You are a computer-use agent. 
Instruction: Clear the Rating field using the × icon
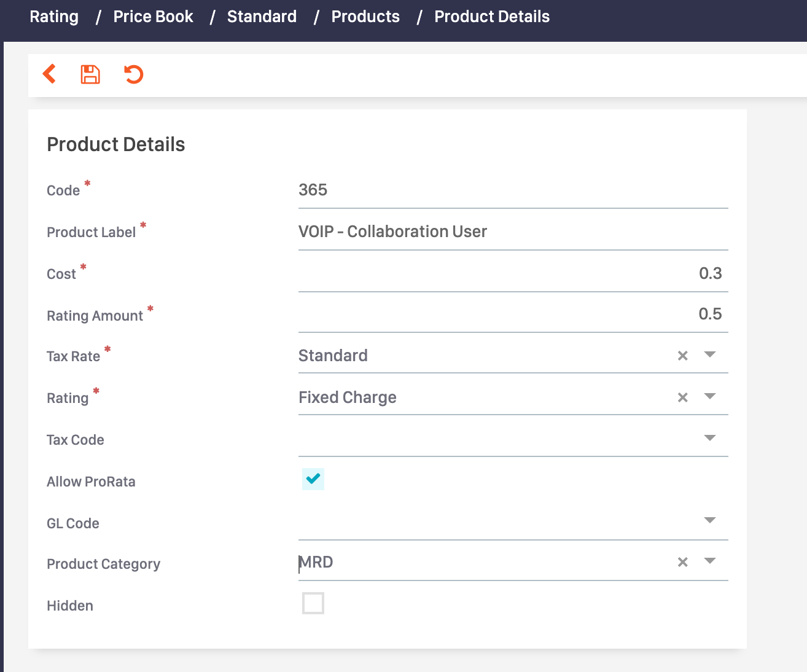coord(682,397)
